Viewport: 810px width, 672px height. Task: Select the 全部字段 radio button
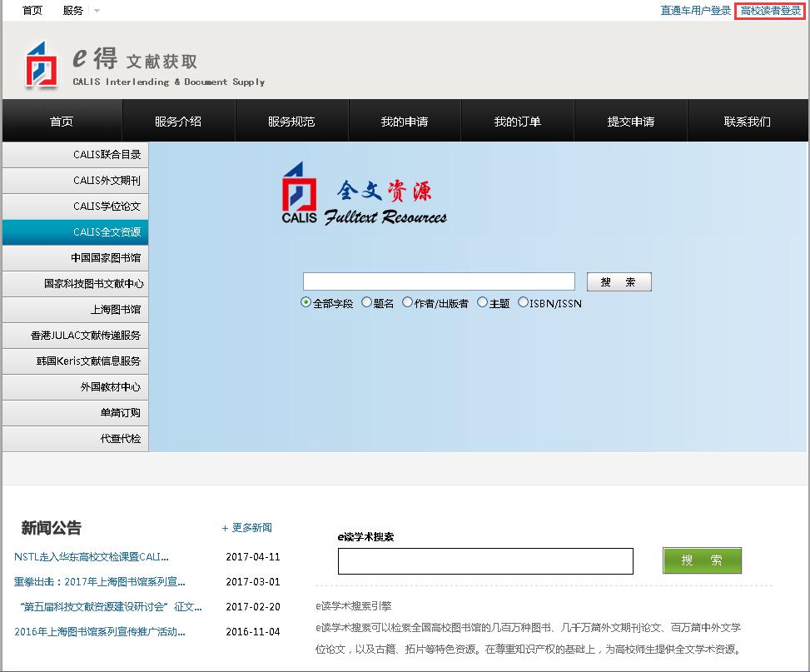coord(306,302)
